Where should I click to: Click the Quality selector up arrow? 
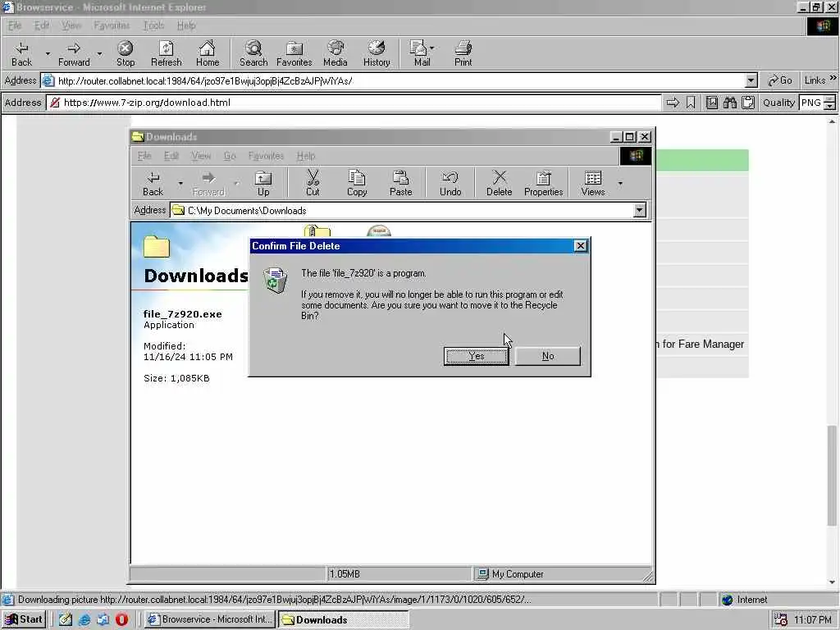pyautogui.click(x=830, y=99)
